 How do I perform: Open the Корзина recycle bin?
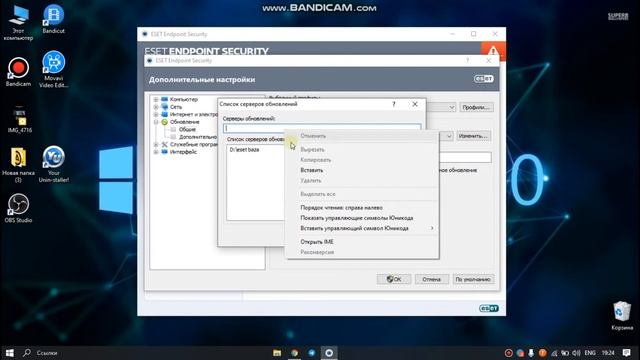pos(622,316)
